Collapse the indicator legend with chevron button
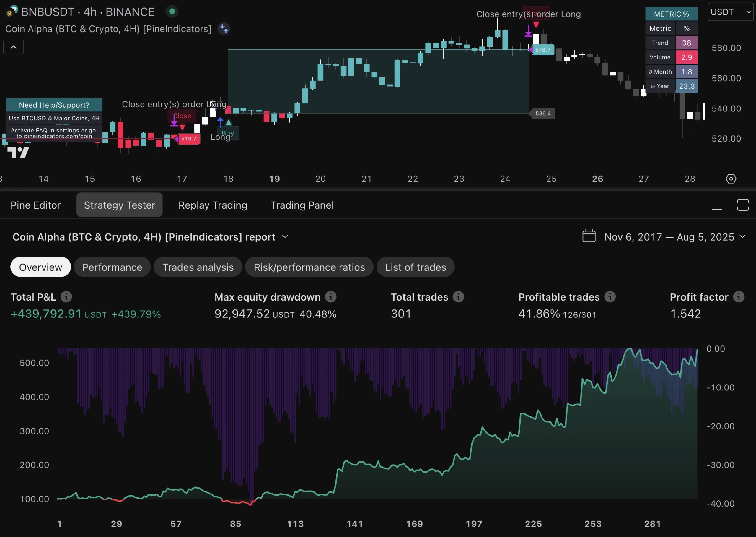The image size is (756, 537). 14,47
